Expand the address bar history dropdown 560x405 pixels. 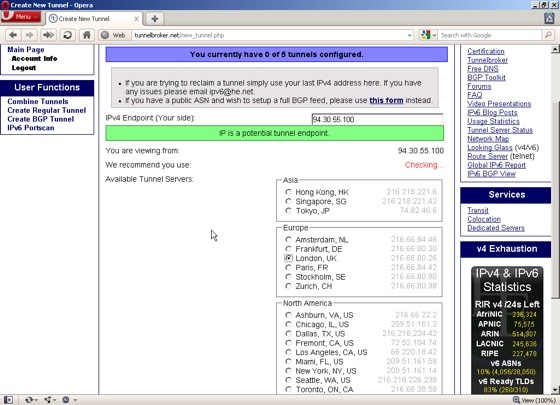(x=409, y=35)
